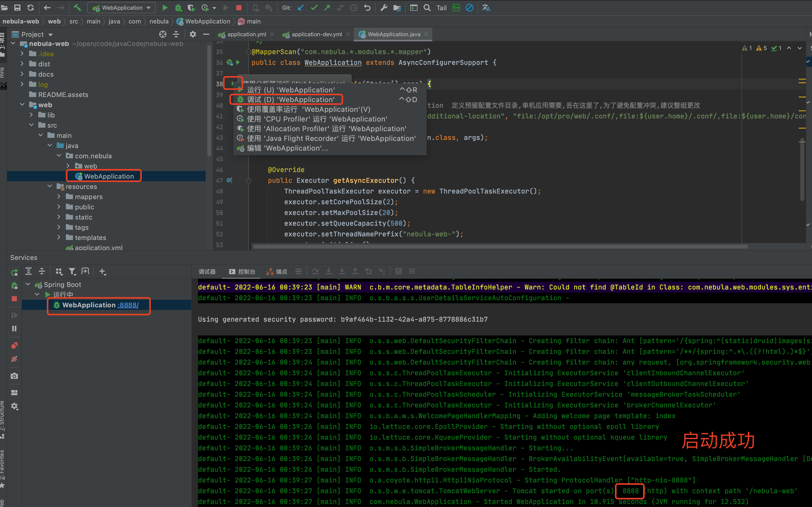Collapse the Spring Boot node in Services

tap(28, 284)
